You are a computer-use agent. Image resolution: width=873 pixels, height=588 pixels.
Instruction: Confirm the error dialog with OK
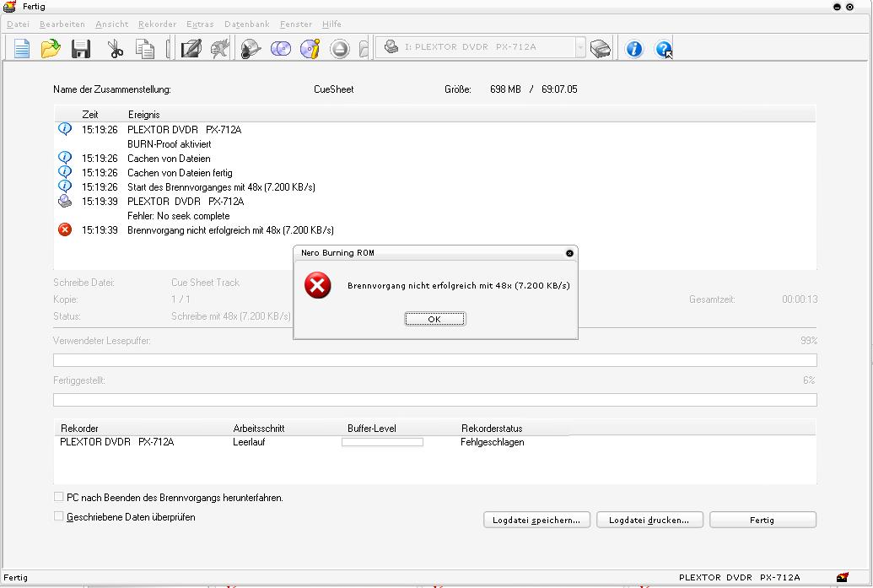pos(435,319)
